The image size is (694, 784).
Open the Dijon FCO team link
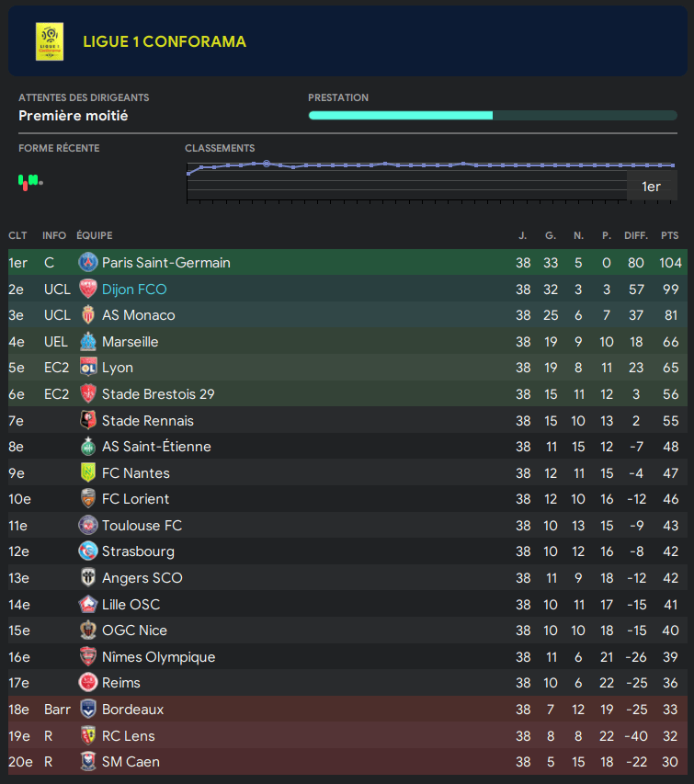[x=134, y=289]
